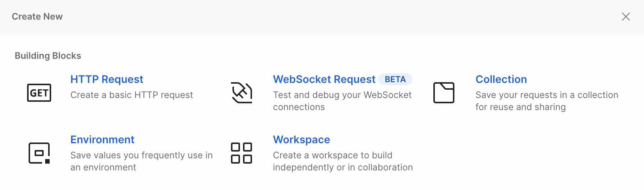The image size is (644, 190).
Task: Click the Collection folder icon
Action: (x=444, y=93)
